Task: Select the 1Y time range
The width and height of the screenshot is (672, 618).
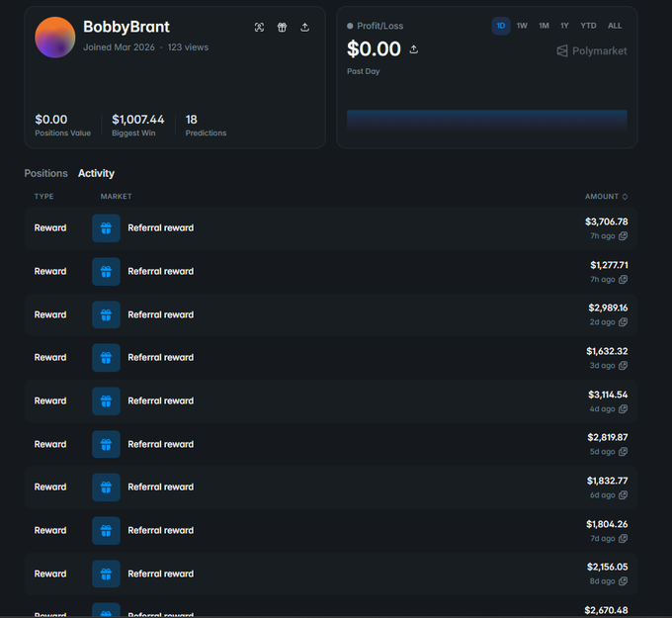Action: (564, 26)
